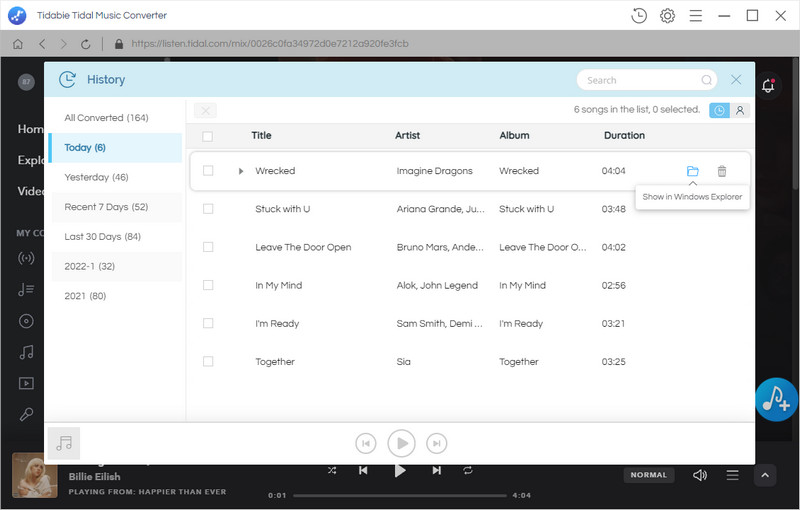The image size is (800, 510).
Task: Close the History panel
Action: click(736, 80)
